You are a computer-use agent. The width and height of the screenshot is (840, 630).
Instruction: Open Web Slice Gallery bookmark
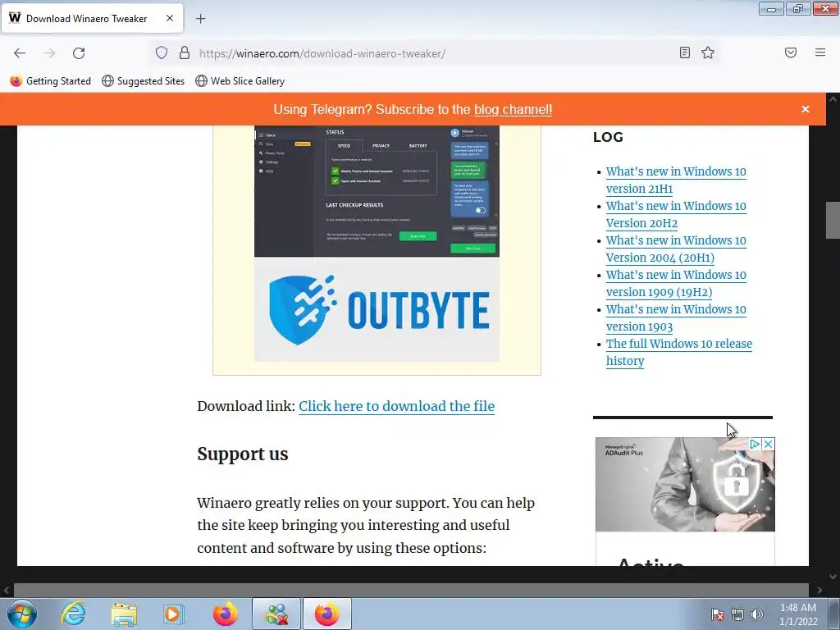coord(240,81)
